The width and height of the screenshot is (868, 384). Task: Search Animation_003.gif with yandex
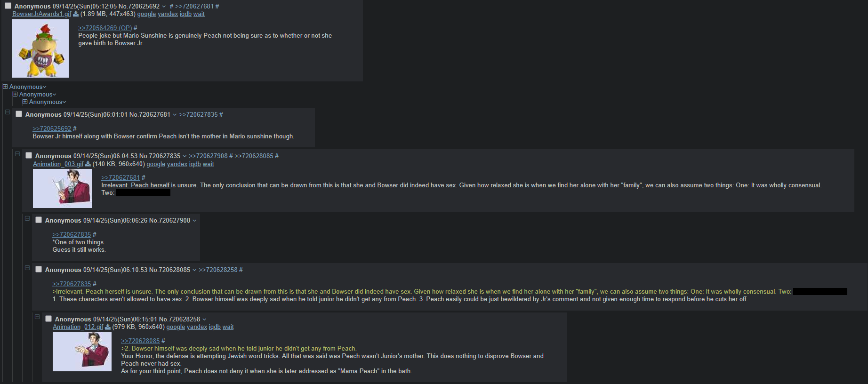[x=177, y=164]
